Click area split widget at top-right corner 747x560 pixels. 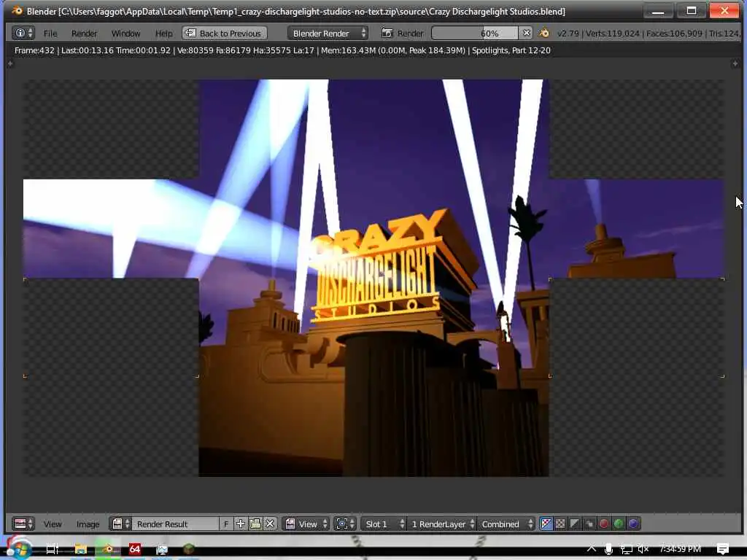tap(735, 63)
